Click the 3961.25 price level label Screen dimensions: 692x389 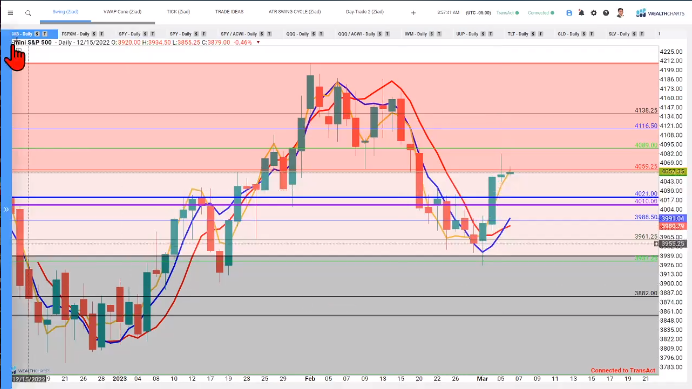click(x=646, y=237)
